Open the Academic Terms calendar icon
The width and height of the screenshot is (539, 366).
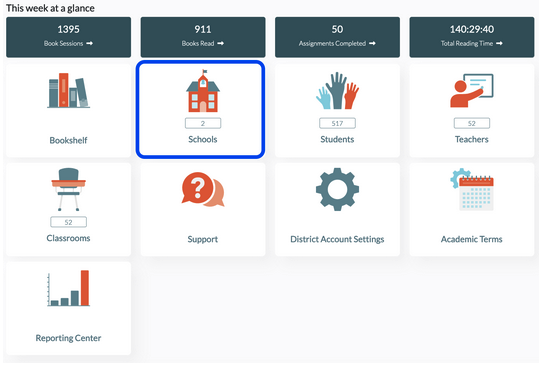coord(472,189)
